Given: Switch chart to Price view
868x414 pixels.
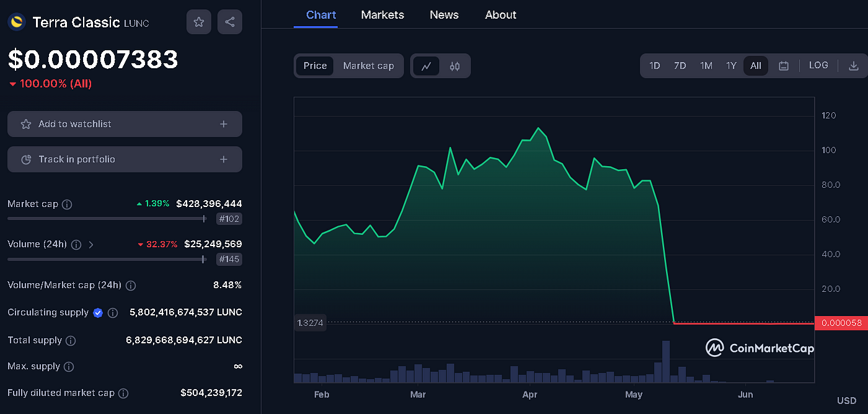Looking at the screenshot, I should click(x=315, y=66).
